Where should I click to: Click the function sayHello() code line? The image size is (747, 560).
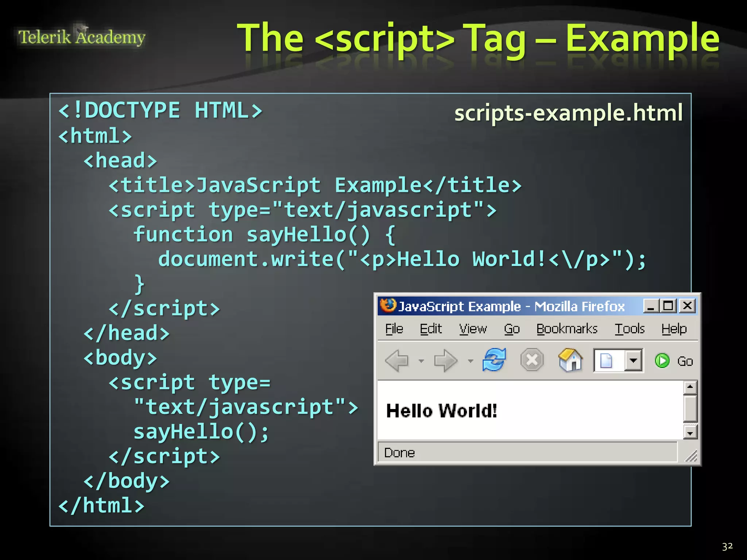point(265,234)
